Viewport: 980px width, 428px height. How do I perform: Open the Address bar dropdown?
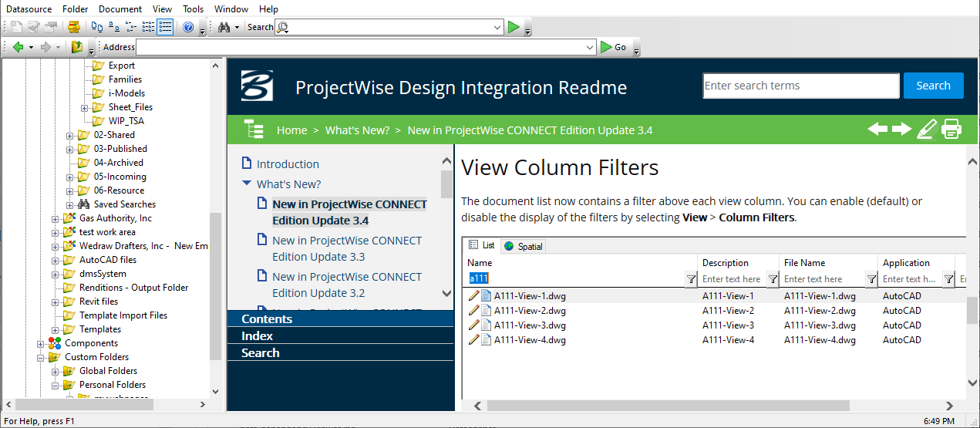591,47
